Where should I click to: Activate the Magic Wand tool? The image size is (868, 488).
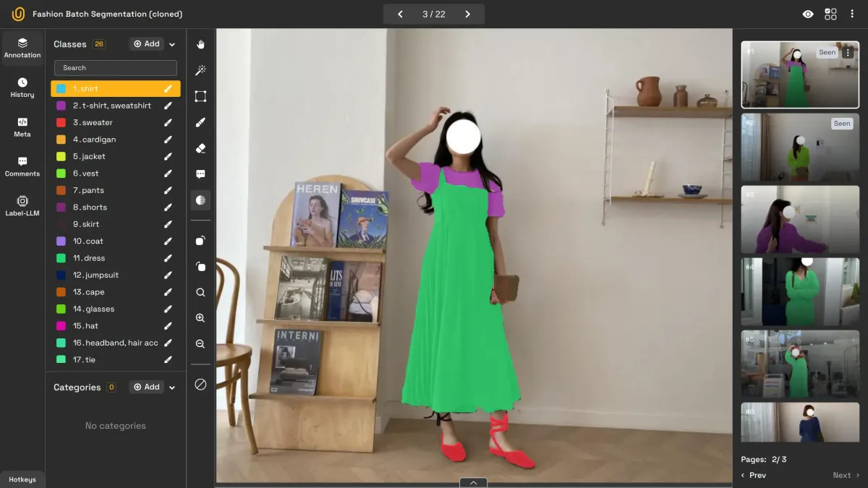(200, 70)
